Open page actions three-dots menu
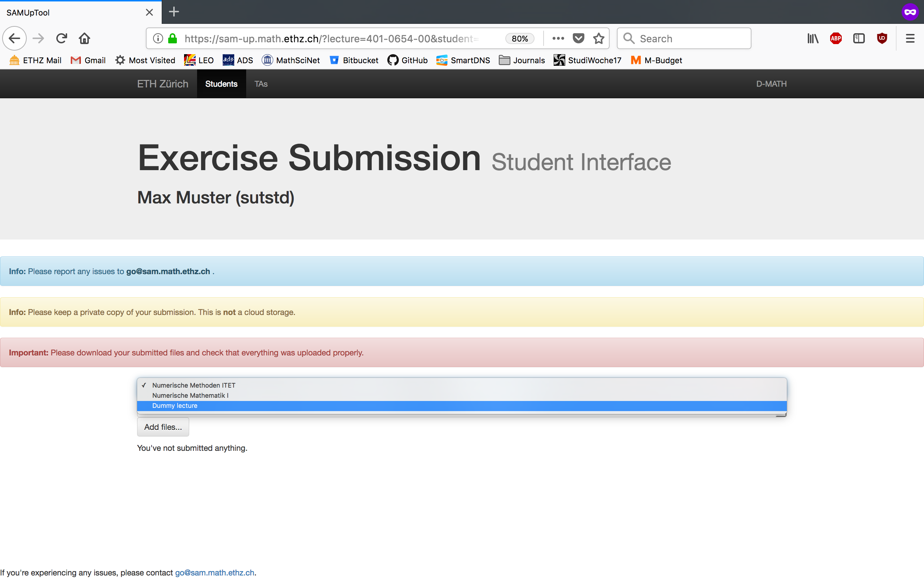924x578 pixels. coord(558,38)
